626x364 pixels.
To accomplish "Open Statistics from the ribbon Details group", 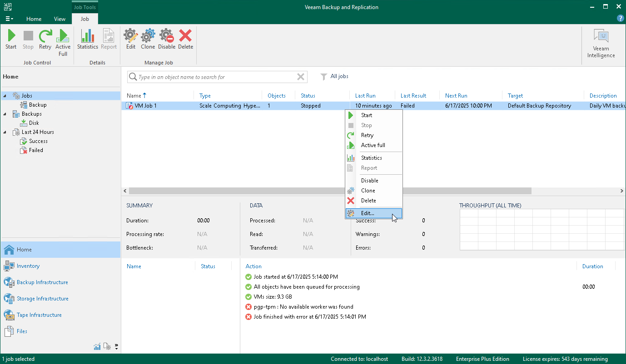I will pyautogui.click(x=88, y=39).
